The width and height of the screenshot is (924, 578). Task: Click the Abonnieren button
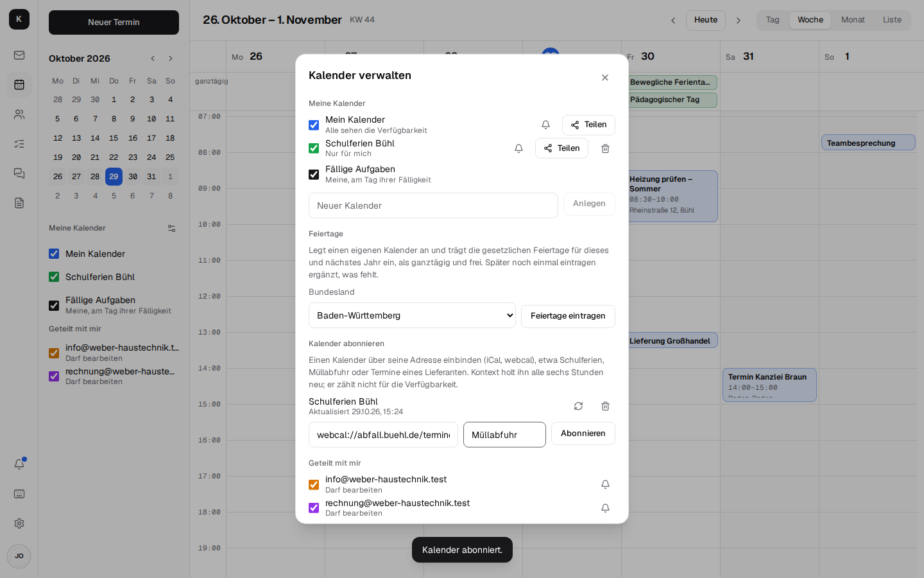pyautogui.click(x=583, y=433)
